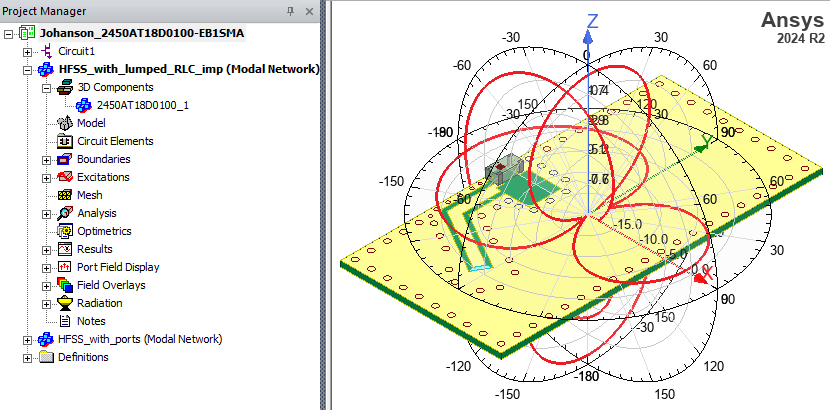The width and height of the screenshot is (830, 410).
Task: Select HFSS_with_lumped_RLC_imp (Modal Network) label
Action: (188, 69)
